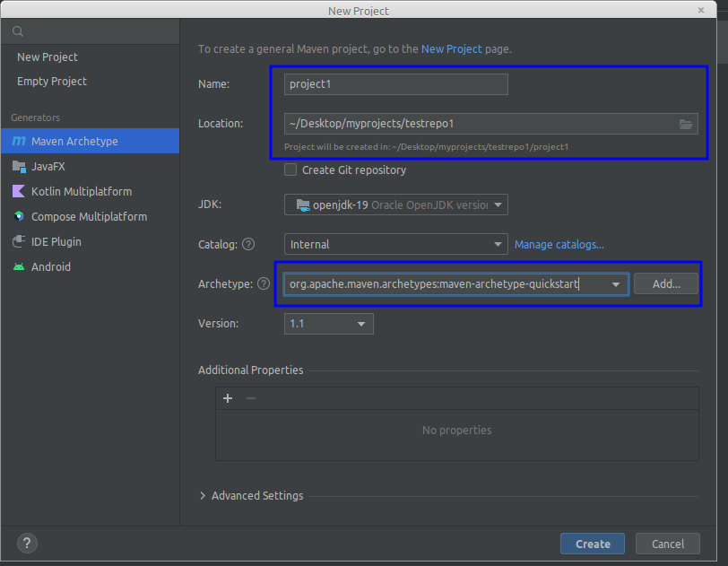
Task: Open the Manage catalogs link
Action: [559, 245]
